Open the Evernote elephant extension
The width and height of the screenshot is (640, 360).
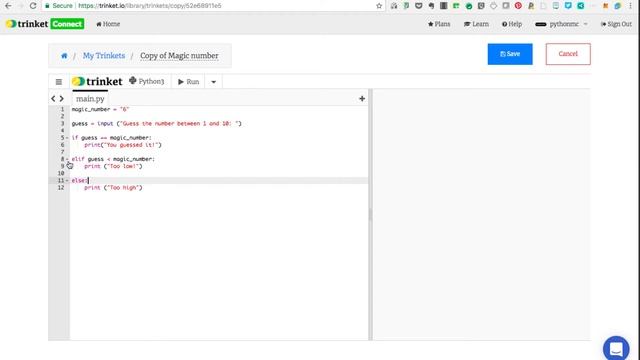[x=431, y=6]
